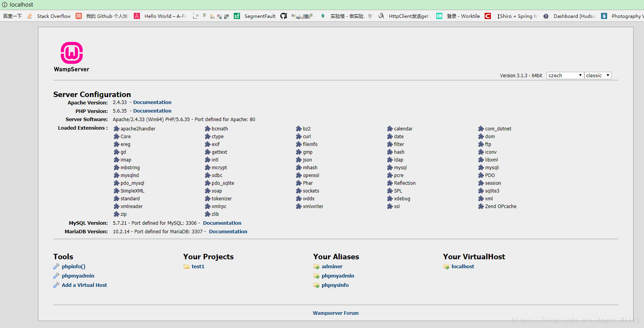The height and width of the screenshot is (328, 644).
Task: Open Photography bookmark
Action: pyautogui.click(x=622, y=16)
